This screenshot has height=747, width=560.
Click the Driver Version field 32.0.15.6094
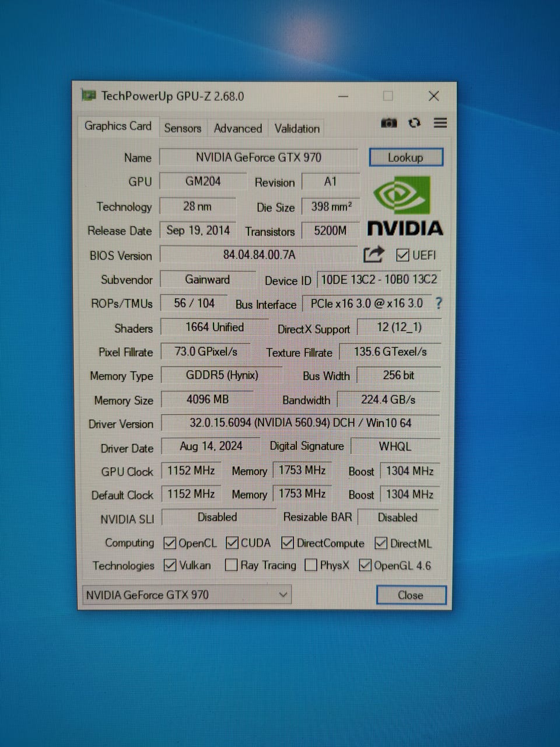pos(300,423)
